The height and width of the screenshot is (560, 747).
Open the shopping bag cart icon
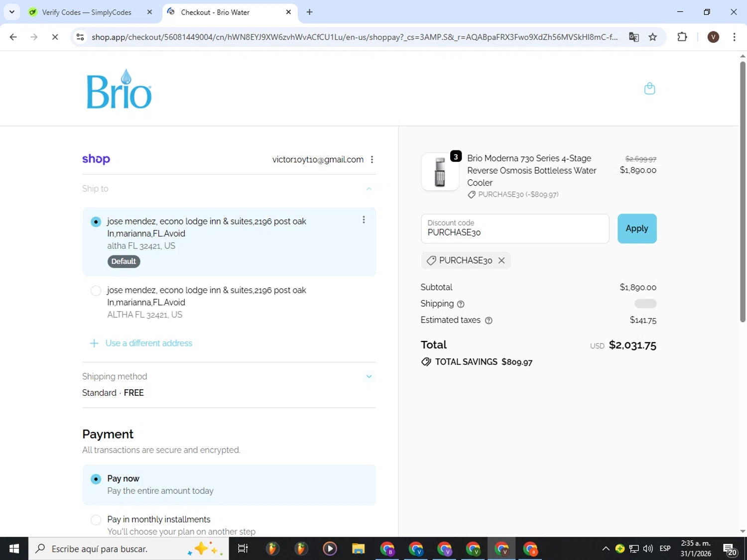pos(649,89)
